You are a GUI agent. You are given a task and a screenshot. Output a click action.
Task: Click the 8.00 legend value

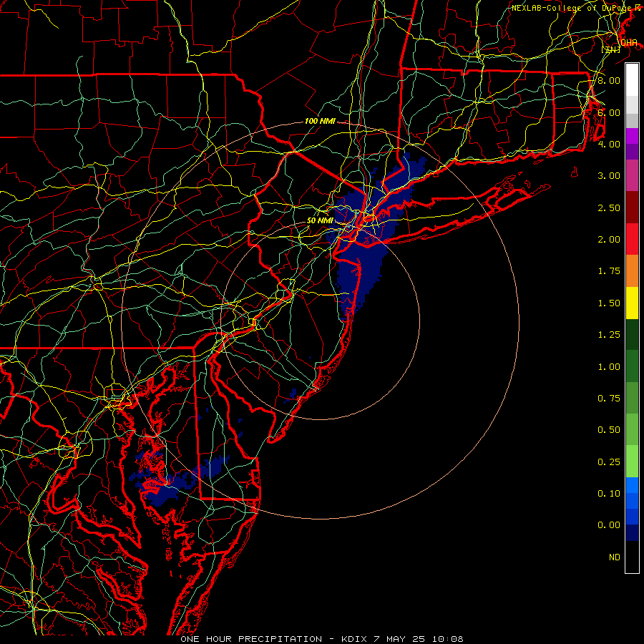pos(609,80)
